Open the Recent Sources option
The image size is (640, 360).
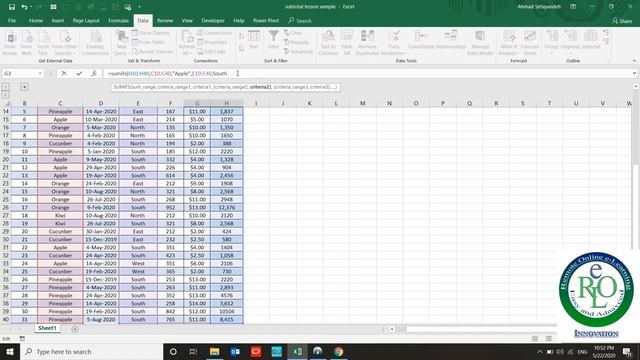(x=153, y=51)
